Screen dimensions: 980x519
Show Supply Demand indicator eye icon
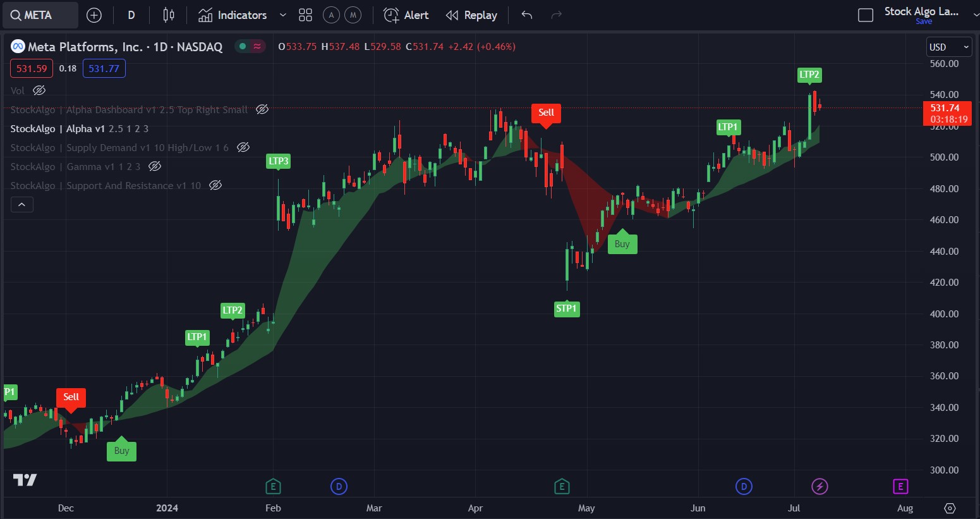coord(243,147)
